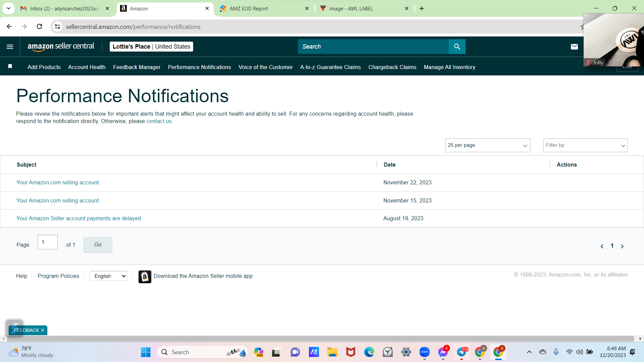Open a new browser tab

coord(422,8)
